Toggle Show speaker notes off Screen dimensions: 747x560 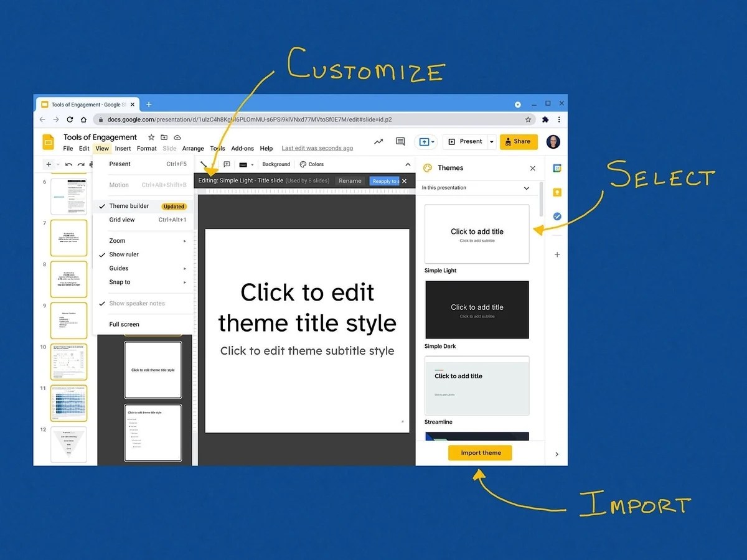[136, 303]
